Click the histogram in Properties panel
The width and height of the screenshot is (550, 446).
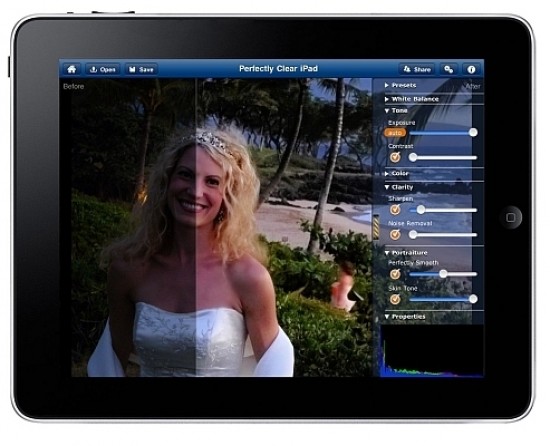432,351
